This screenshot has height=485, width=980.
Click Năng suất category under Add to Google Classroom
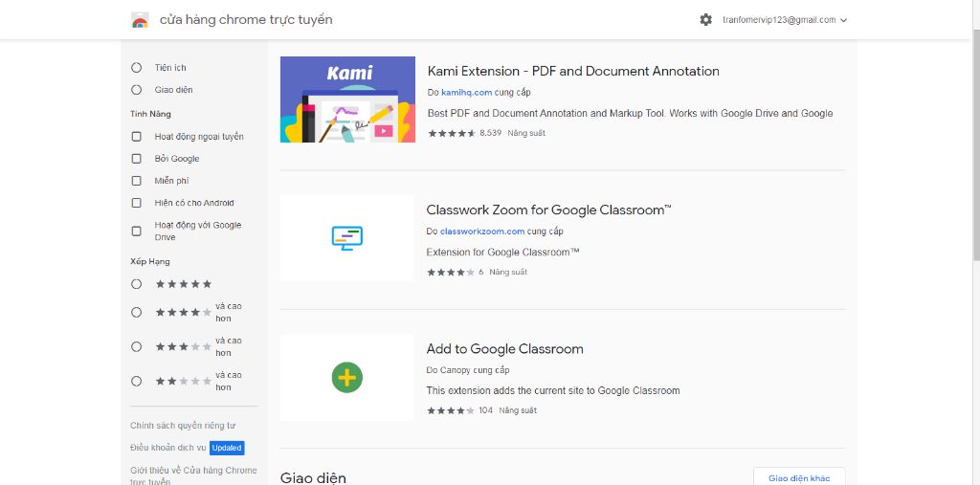click(518, 410)
